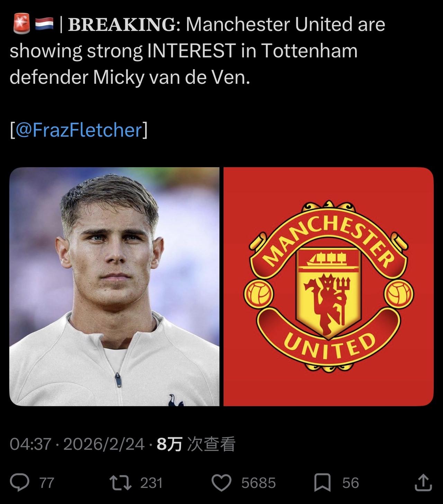Click the like count 5685
This screenshot has width=443, height=504.
(x=258, y=483)
